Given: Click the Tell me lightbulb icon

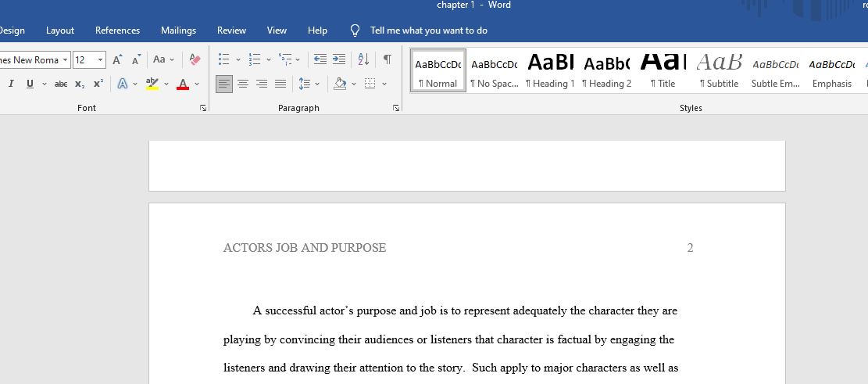Looking at the screenshot, I should tap(355, 31).
